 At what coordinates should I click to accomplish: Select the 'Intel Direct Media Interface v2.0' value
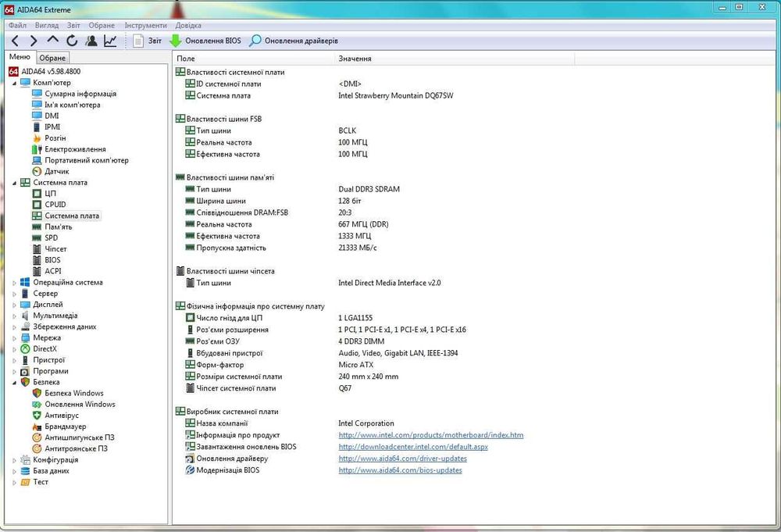coord(389,283)
